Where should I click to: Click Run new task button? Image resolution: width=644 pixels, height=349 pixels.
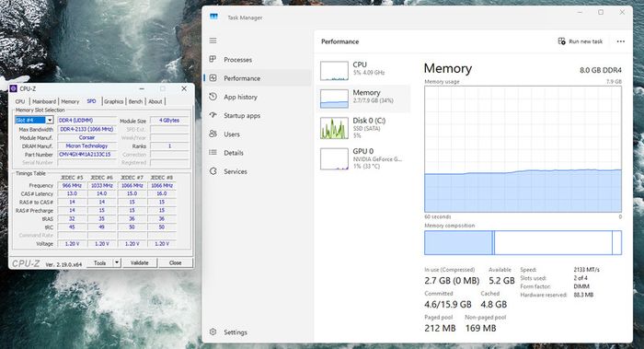581,41
